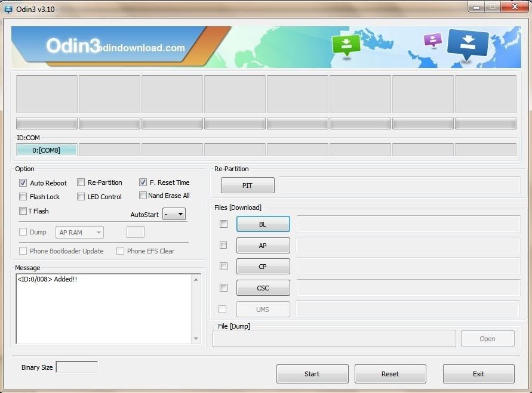Enable the LED Control checkbox
The height and width of the screenshot is (393, 532).
coord(81,197)
